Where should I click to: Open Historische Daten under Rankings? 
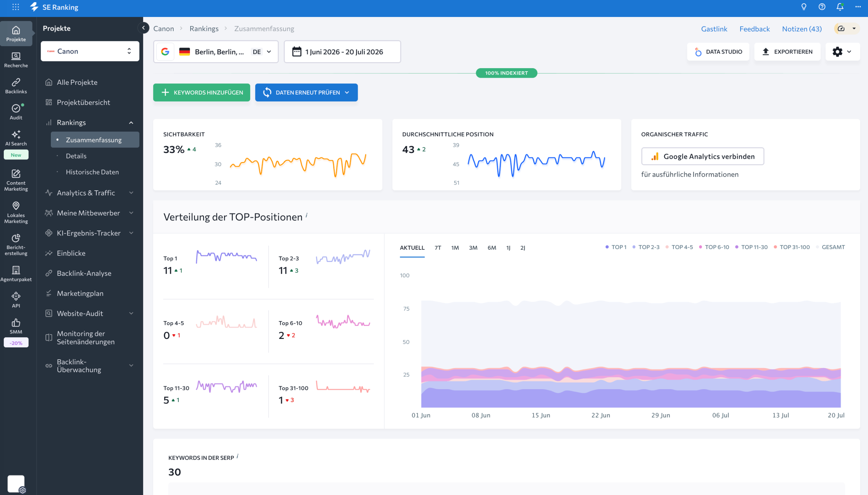(93, 172)
